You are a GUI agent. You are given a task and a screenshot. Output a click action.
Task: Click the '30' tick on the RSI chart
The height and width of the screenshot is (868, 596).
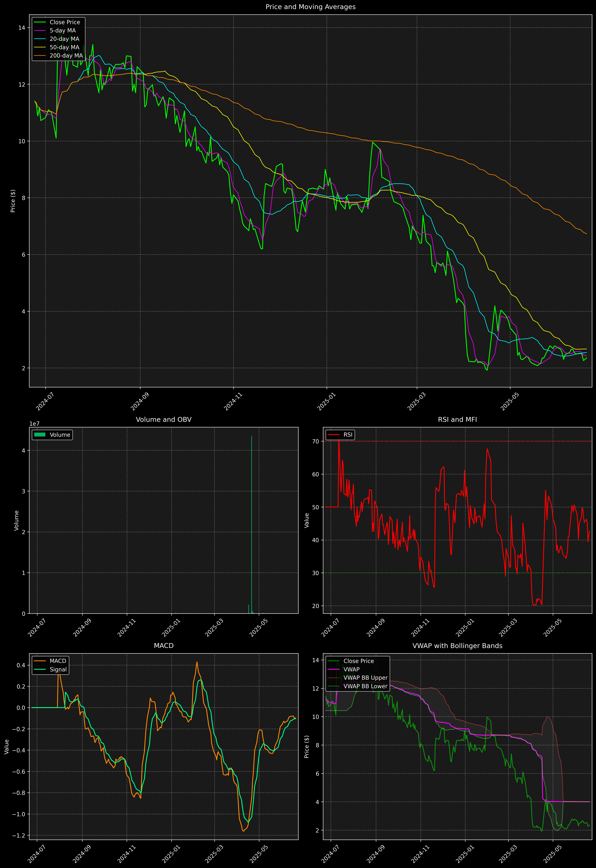pos(316,573)
